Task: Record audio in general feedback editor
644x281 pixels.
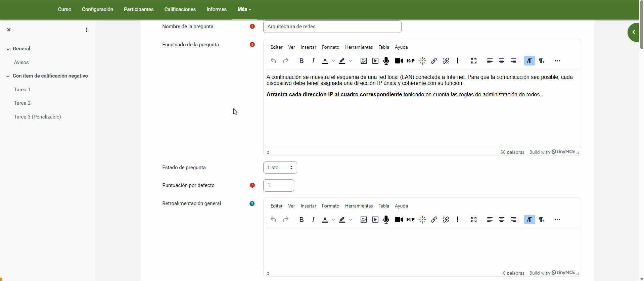Action: [x=386, y=220]
